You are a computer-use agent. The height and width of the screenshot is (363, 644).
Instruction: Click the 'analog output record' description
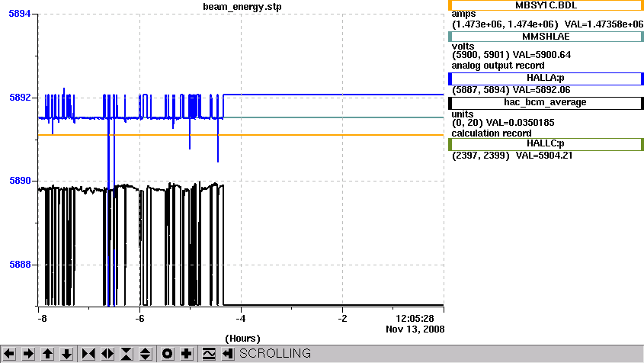(498, 66)
